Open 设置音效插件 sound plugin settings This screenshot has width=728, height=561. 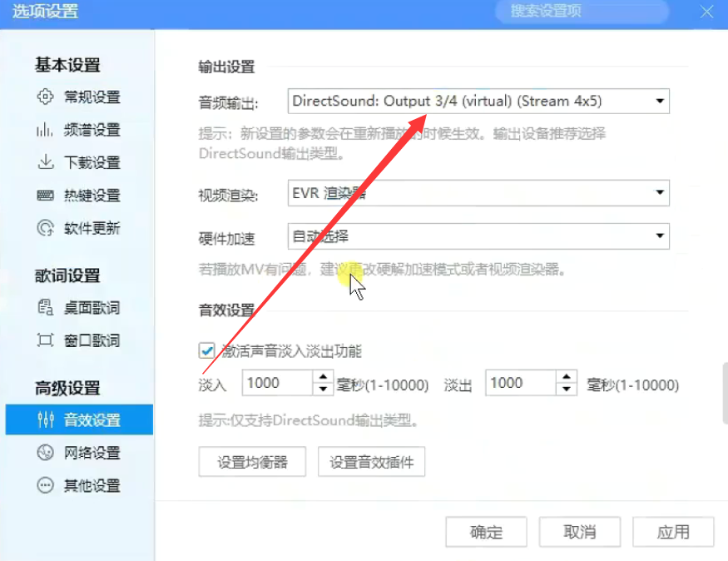371,460
